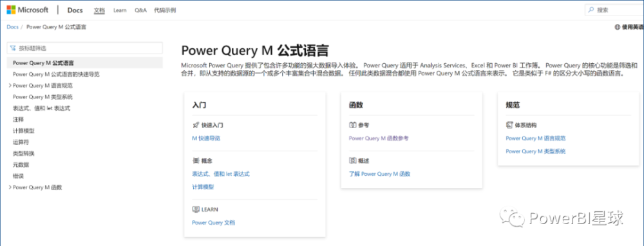This screenshot has height=246, width=644.
Task: Click the 概述 section icon
Action: (352, 160)
